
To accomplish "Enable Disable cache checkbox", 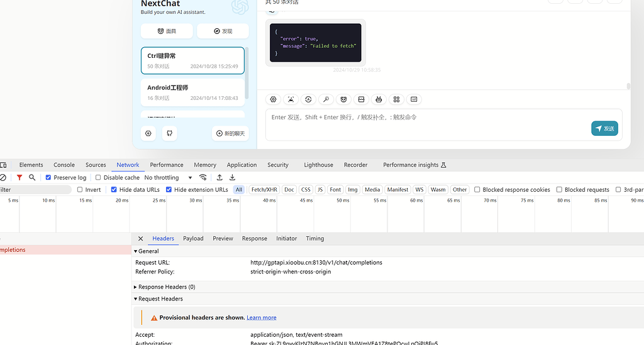I will click(x=98, y=178).
